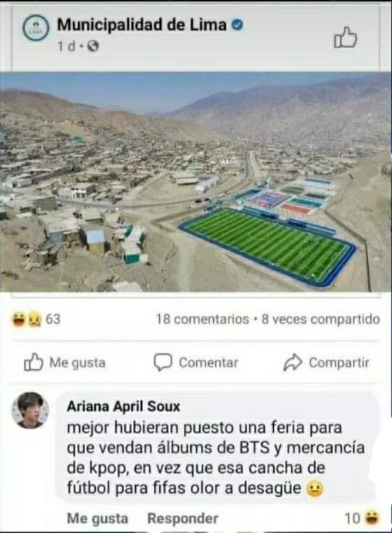
Task: Click the blue verified badge
Action: pos(237,25)
